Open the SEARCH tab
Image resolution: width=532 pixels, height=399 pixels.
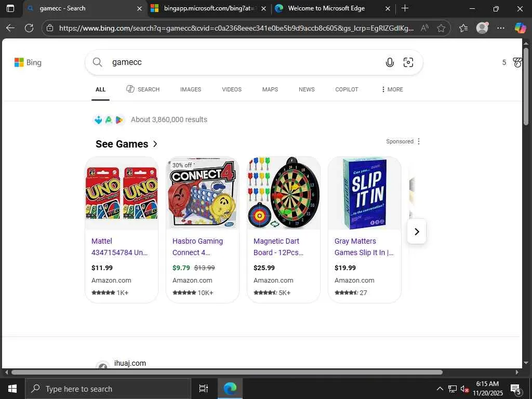click(x=143, y=89)
